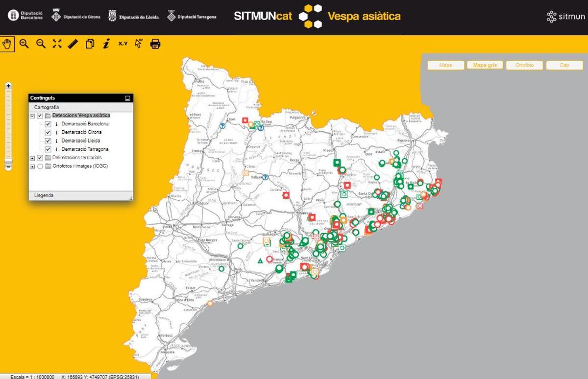Uncheck the Demarcació Girona layer

pos(48,132)
